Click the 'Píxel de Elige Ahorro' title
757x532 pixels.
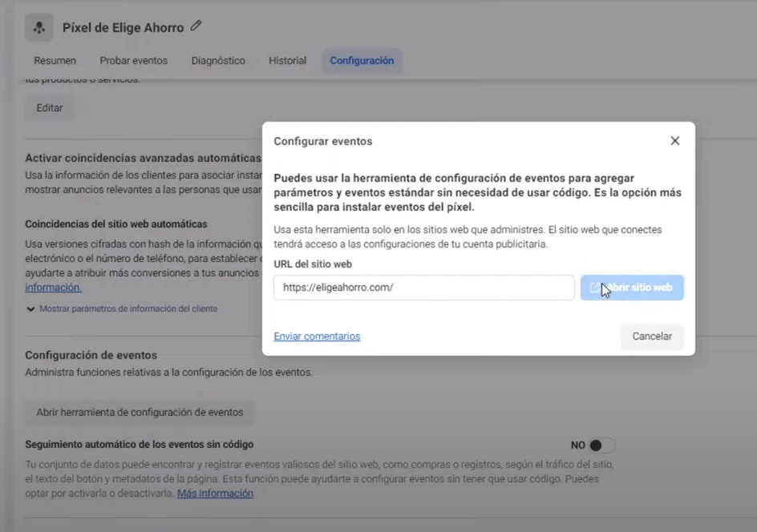123,28
